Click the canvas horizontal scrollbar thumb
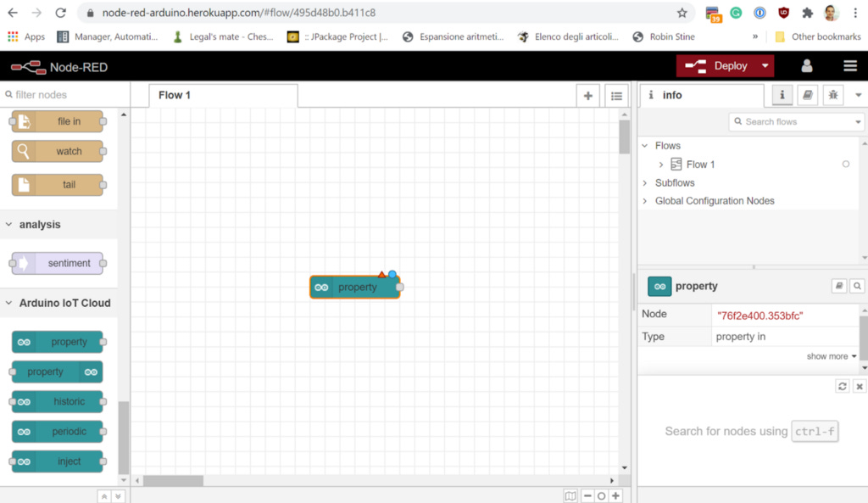 pyautogui.click(x=173, y=481)
